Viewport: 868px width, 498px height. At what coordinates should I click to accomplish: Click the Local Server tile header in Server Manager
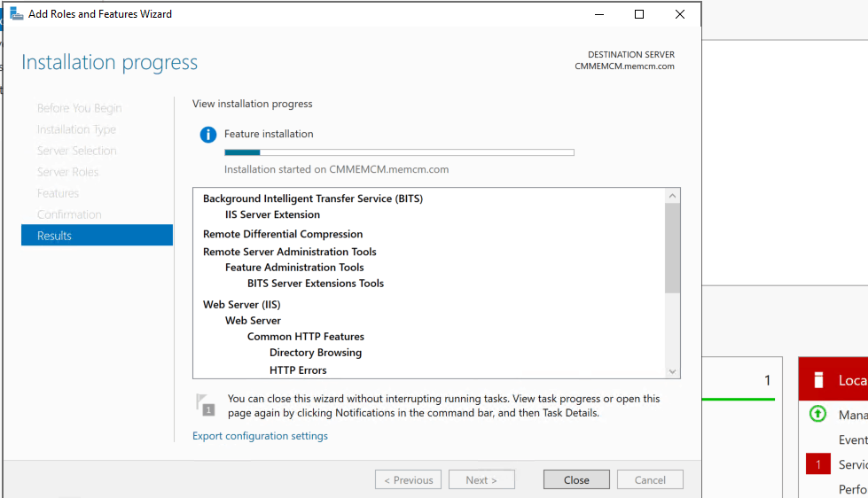833,379
